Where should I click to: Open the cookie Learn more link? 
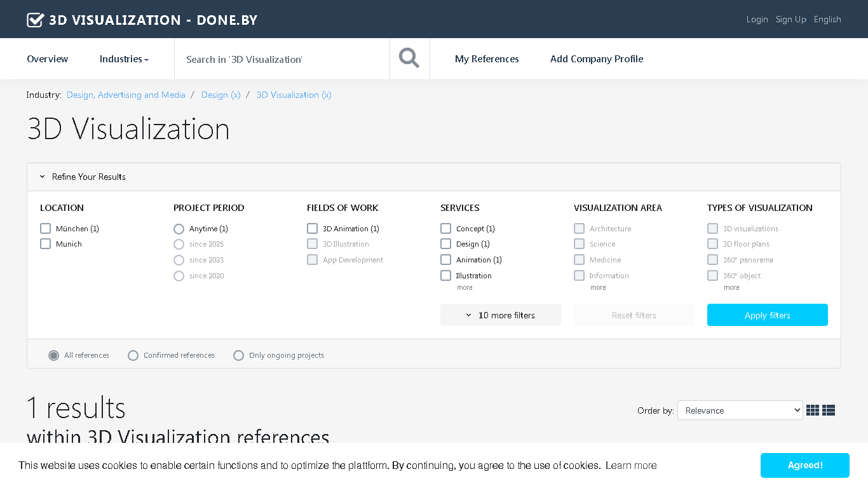(631, 466)
